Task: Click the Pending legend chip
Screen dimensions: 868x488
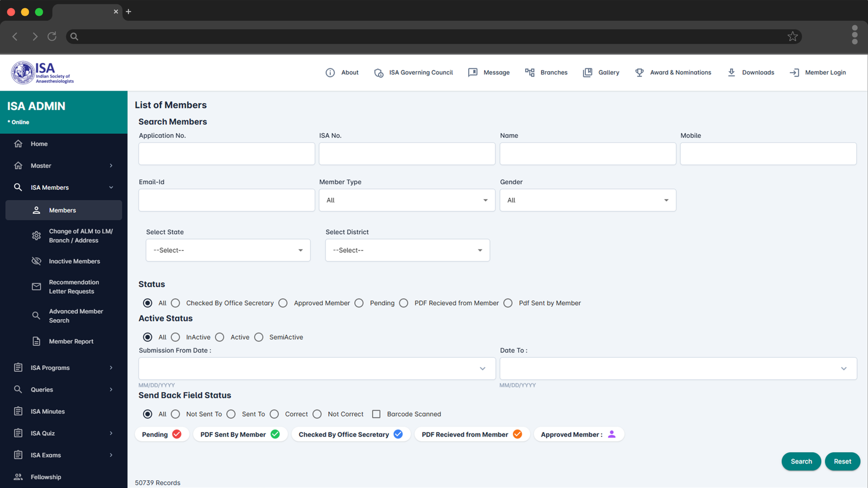Action: click(x=162, y=434)
